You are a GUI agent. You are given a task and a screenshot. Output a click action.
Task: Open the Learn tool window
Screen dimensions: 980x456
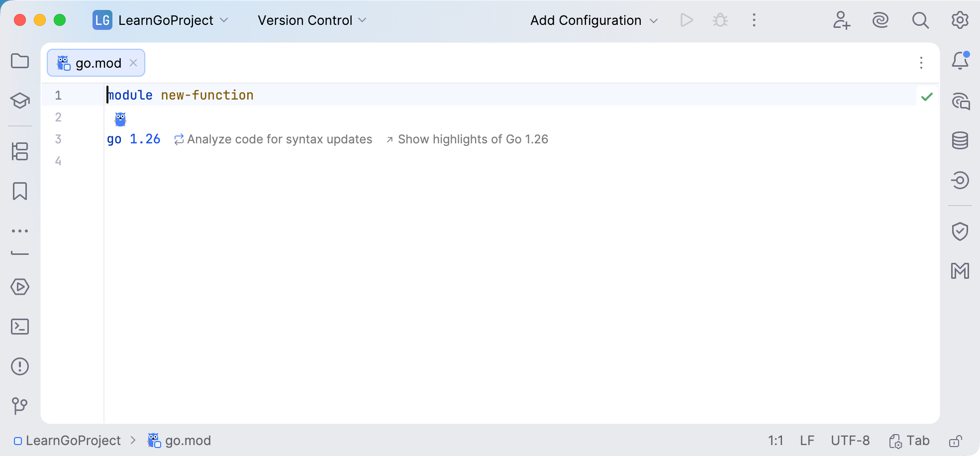pyautogui.click(x=20, y=101)
